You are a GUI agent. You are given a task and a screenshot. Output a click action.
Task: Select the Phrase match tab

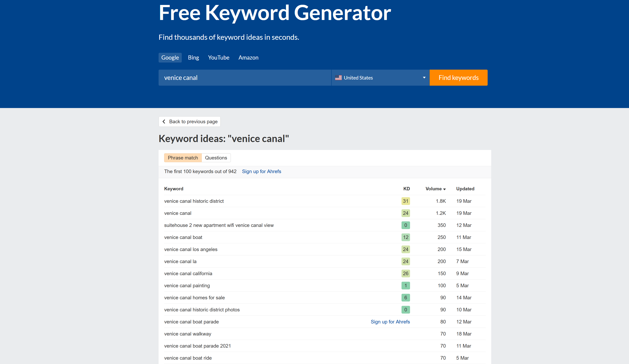pyautogui.click(x=183, y=158)
